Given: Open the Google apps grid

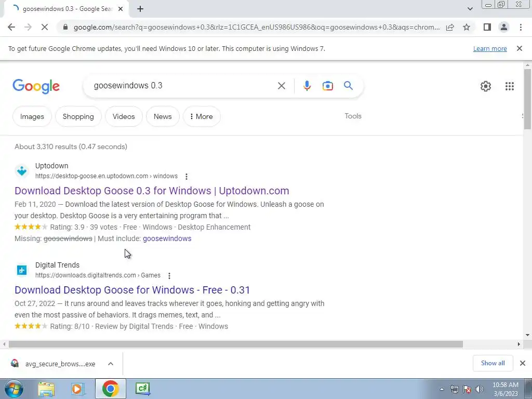Looking at the screenshot, I should [x=509, y=86].
